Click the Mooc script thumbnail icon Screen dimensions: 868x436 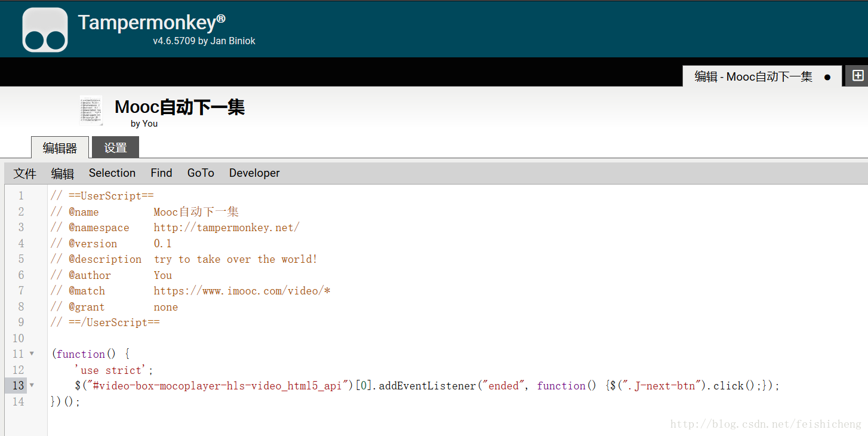tap(91, 110)
